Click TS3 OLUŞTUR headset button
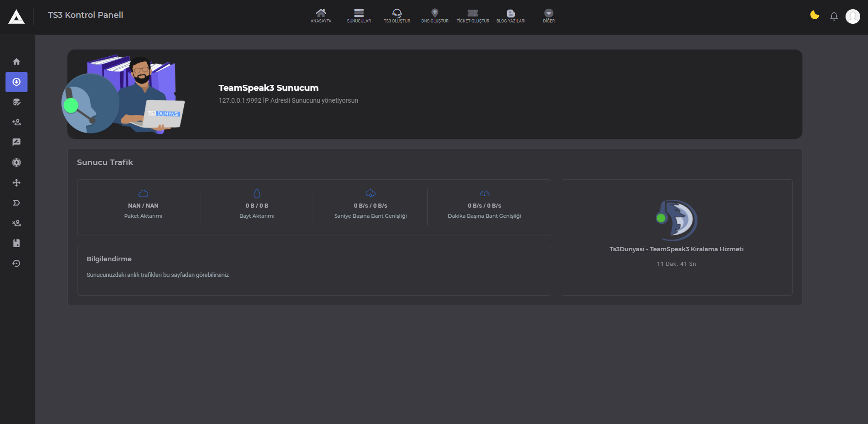 397,16
